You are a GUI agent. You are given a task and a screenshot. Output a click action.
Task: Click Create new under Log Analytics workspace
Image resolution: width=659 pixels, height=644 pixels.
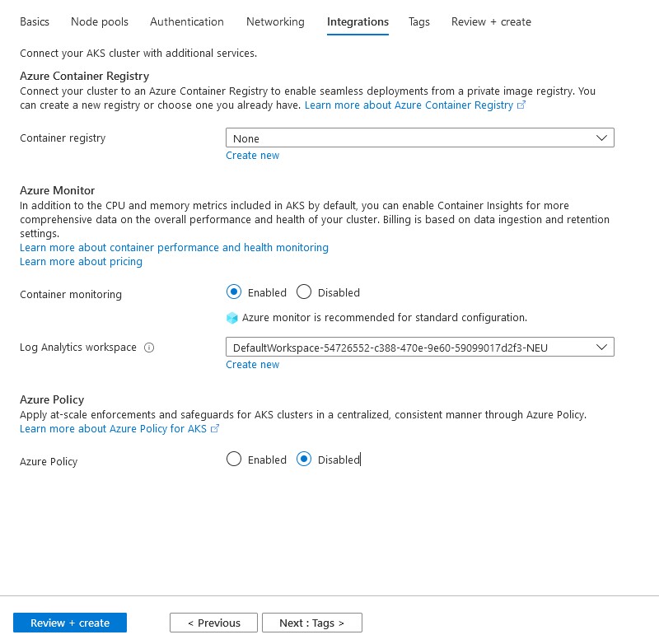pyautogui.click(x=253, y=365)
